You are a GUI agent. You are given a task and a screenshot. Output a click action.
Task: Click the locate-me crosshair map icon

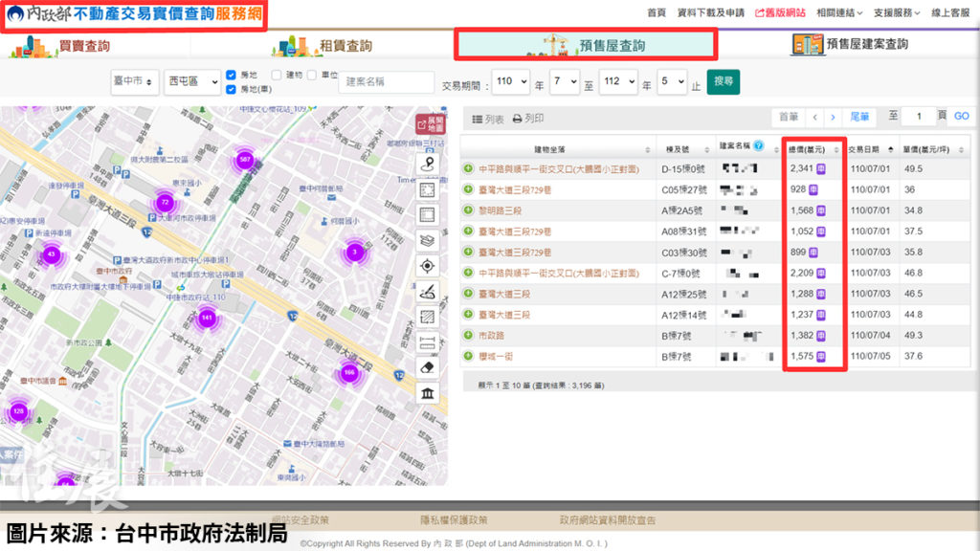pos(428,266)
